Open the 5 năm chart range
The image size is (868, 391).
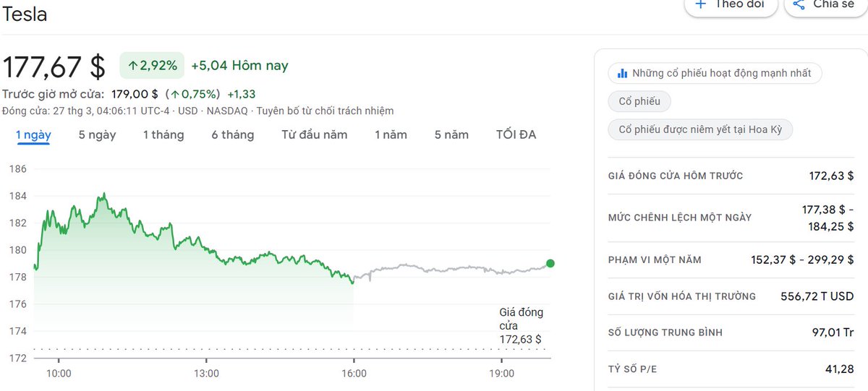(451, 135)
